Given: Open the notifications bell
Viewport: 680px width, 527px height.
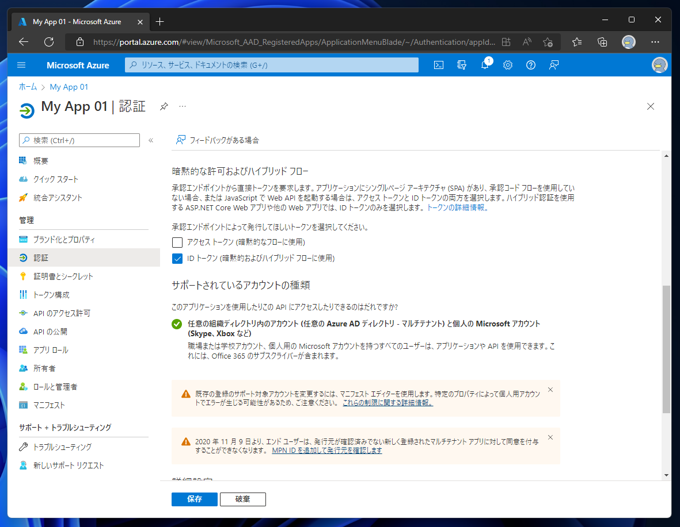Looking at the screenshot, I should pos(485,65).
